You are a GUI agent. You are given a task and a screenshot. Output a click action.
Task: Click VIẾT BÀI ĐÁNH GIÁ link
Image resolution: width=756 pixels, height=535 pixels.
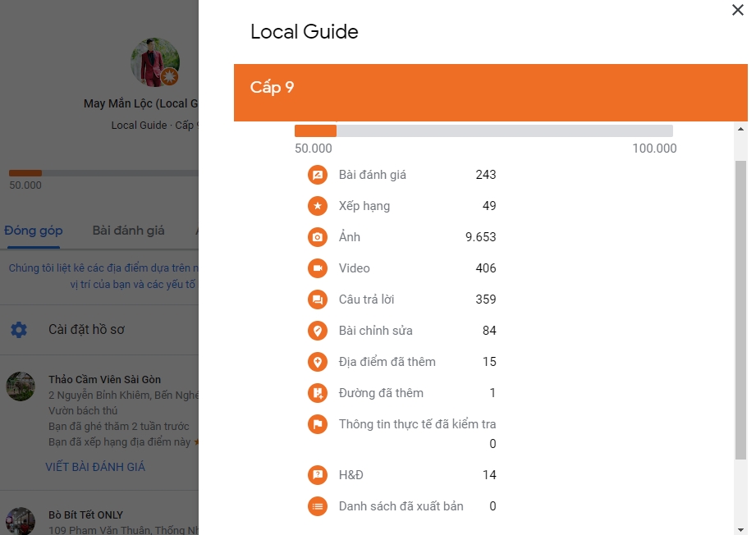tap(95, 467)
